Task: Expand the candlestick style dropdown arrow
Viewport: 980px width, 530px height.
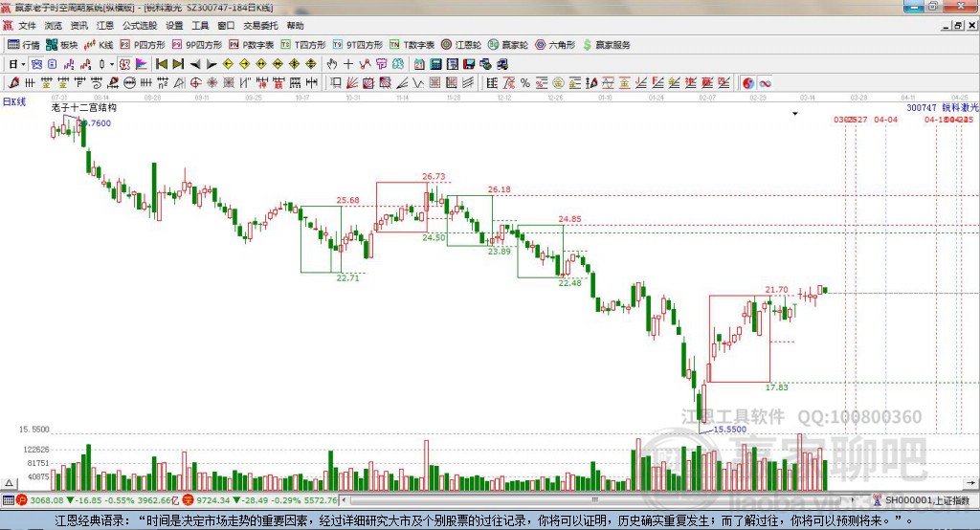Action: pos(111,64)
